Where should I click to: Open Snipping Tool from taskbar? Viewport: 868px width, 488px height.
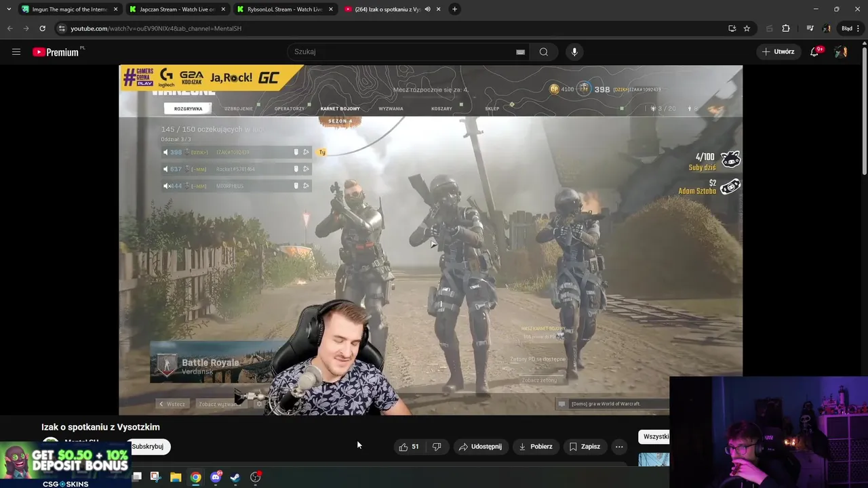tap(155, 477)
